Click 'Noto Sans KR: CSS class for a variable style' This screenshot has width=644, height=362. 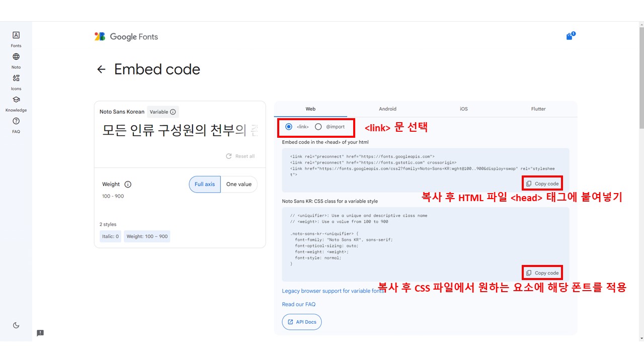click(x=330, y=201)
